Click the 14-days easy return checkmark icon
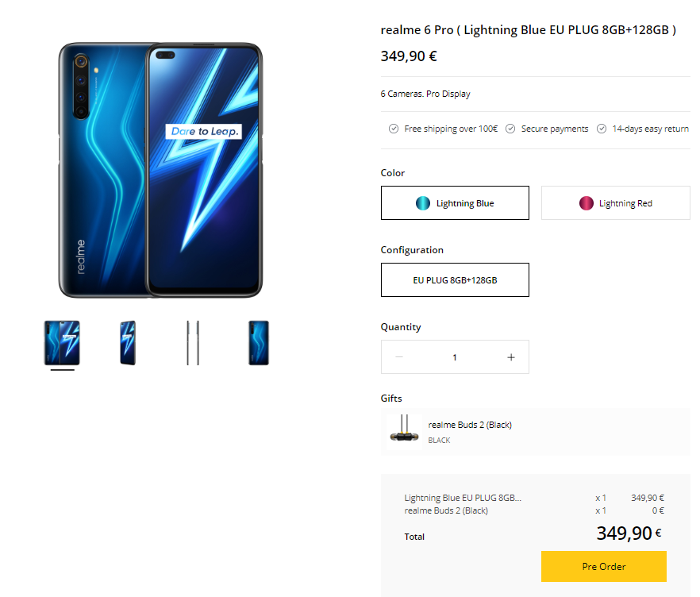Image resolution: width=700 pixels, height=597 pixels. tap(601, 128)
